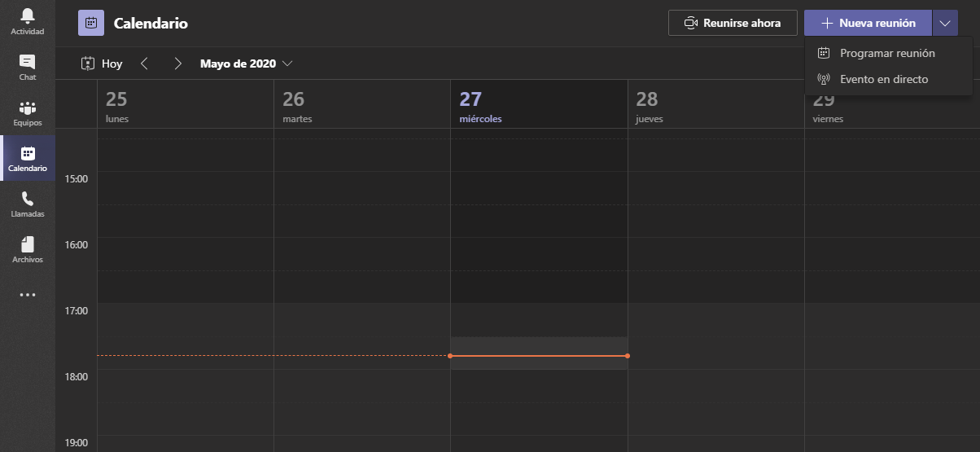Go to Equipos in sidebar

point(28,113)
